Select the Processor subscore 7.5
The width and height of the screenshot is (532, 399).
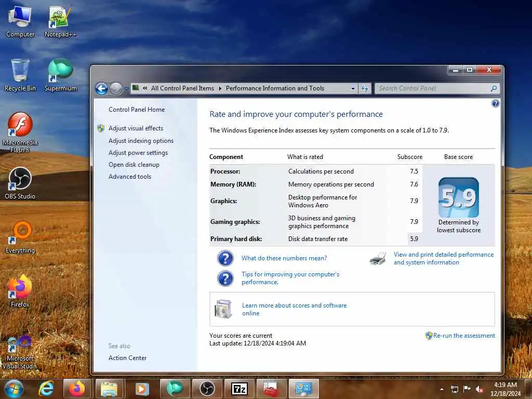click(414, 171)
